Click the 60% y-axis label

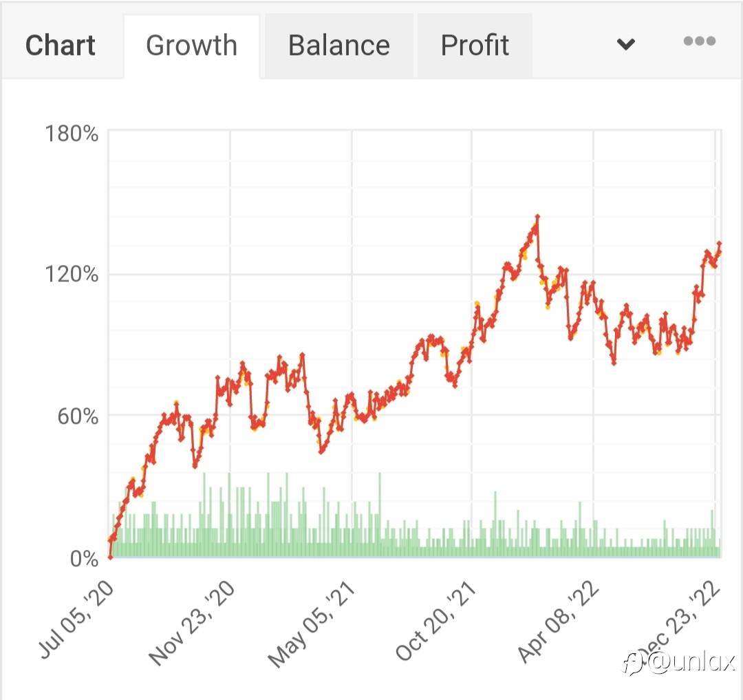coord(76,416)
